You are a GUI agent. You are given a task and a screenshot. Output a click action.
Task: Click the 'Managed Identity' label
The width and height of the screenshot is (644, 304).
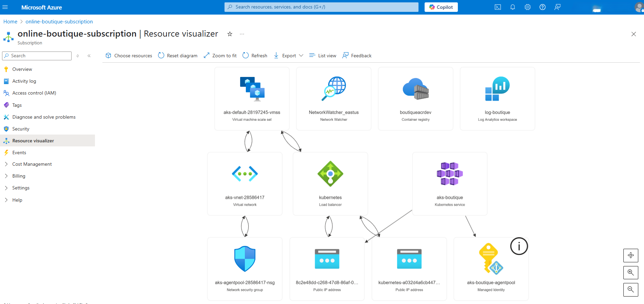[x=491, y=290]
